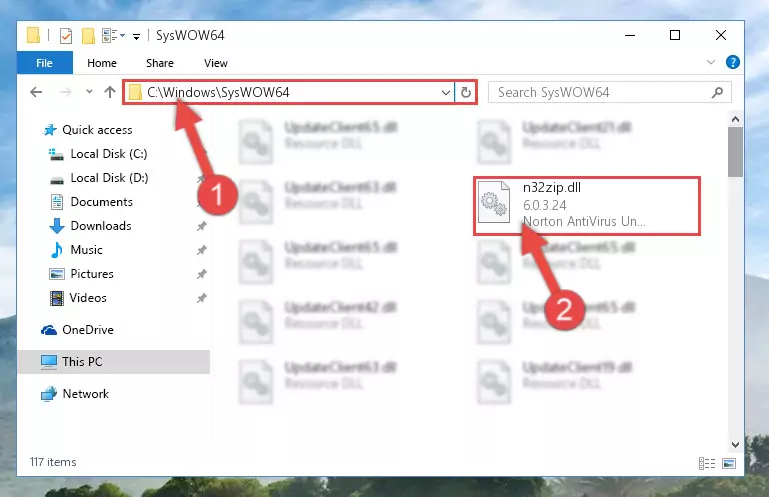Click the New folder icon in the title bar

tap(88, 36)
